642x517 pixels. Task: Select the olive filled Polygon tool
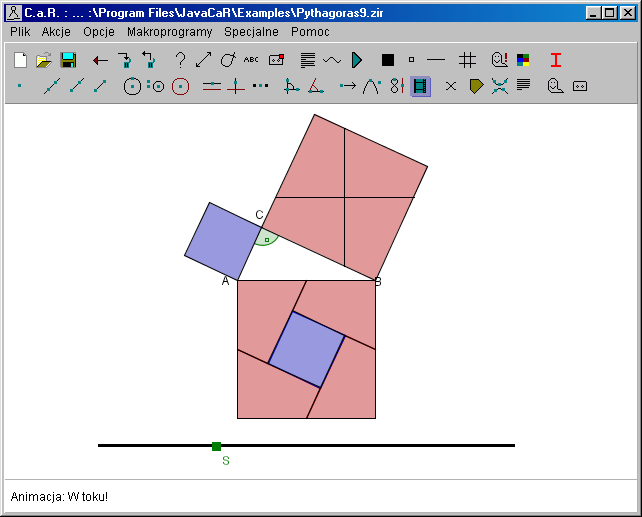tap(476, 86)
